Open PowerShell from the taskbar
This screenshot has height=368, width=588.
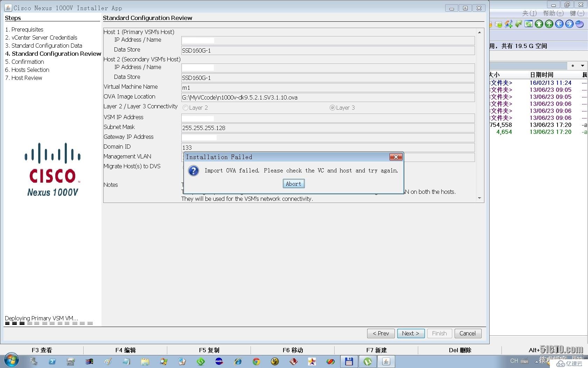point(52,361)
